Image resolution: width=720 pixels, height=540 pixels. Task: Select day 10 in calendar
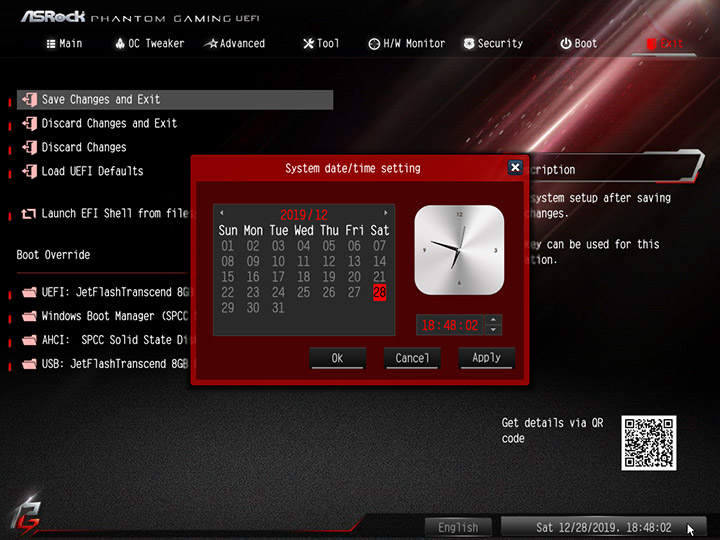[x=278, y=262]
